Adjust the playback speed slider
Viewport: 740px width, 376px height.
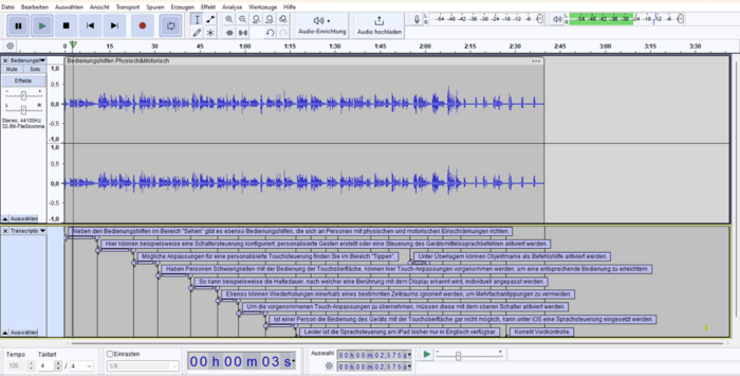(x=469, y=356)
